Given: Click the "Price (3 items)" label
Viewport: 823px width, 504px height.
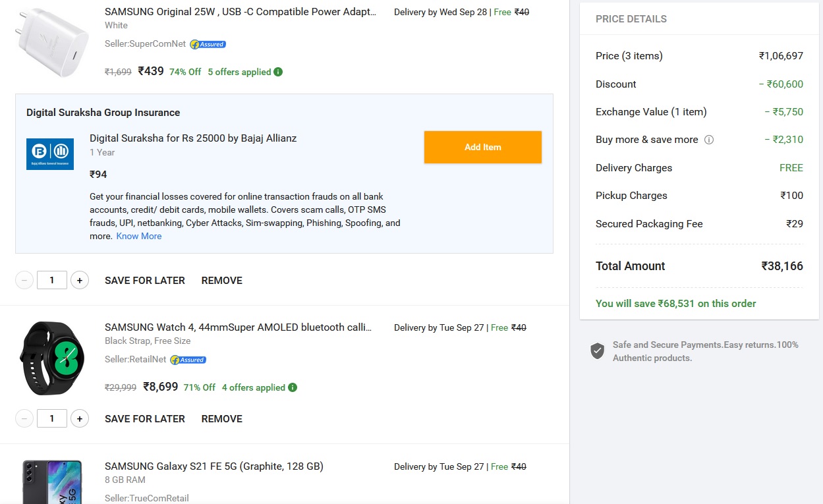Looking at the screenshot, I should [x=629, y=56].
